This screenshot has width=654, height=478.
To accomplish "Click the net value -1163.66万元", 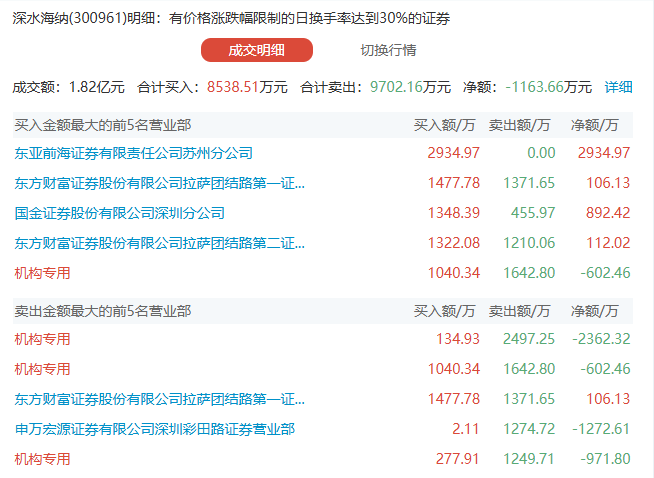I will pos(548,87).
